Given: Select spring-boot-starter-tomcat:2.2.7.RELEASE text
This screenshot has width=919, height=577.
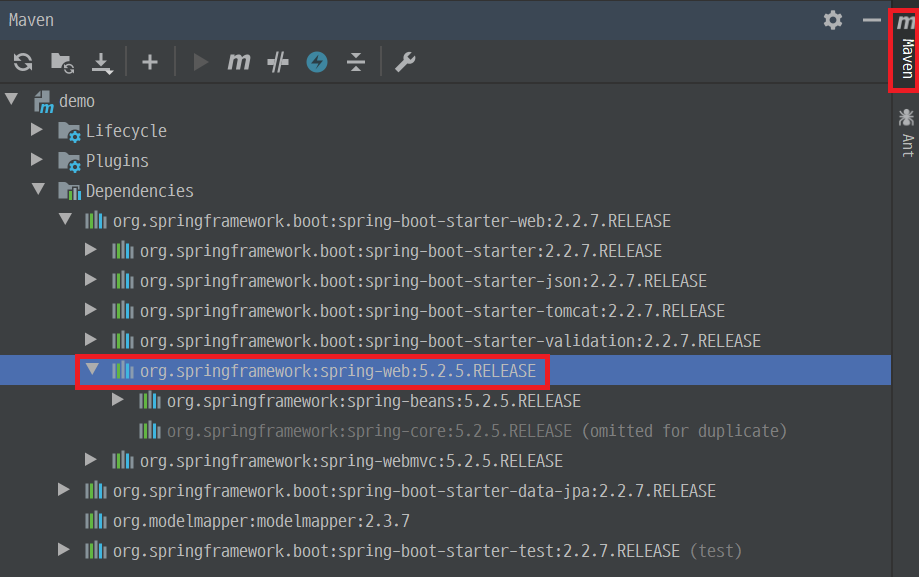Looking at the screenshot, I should 432,311.
